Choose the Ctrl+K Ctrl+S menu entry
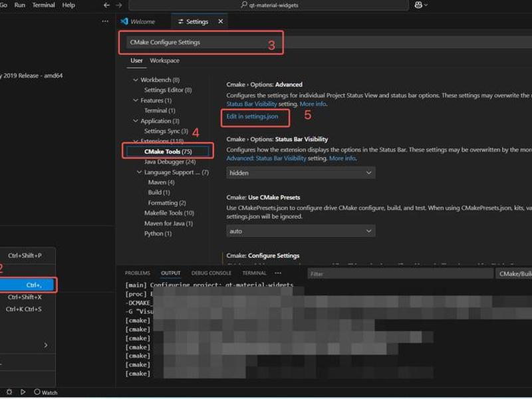Viewport: 532px width, 399px height. (x=28, y=309)
